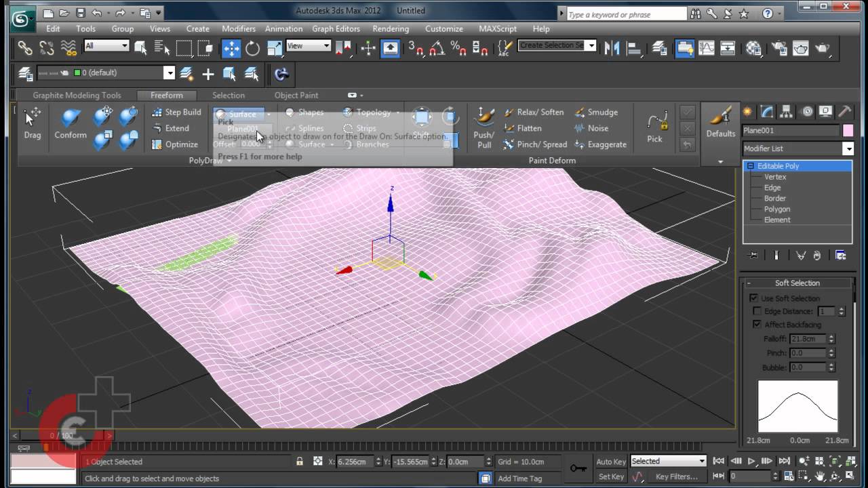Open the Graphite ribbon display options dropdown

click(x=355, y=95)
